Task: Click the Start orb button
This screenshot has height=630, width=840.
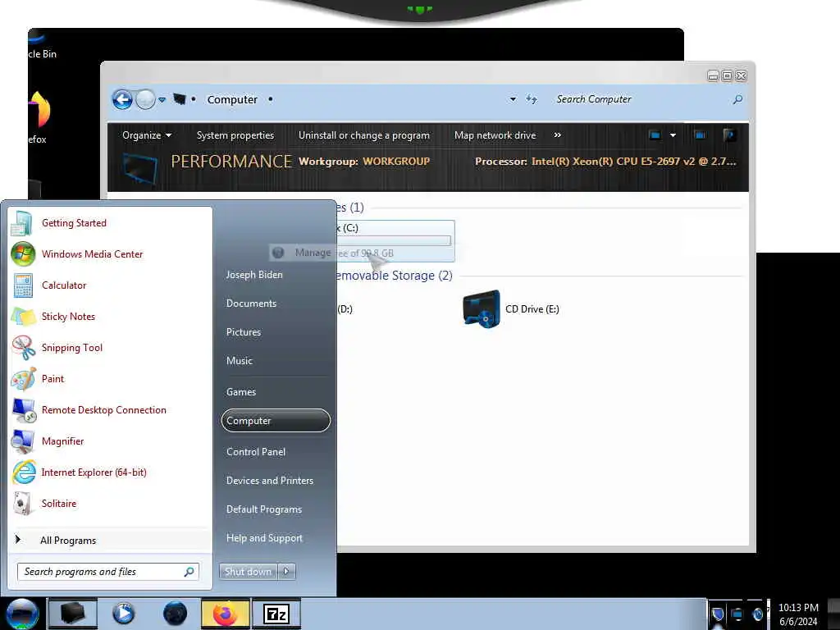Action: coord(22,614)
